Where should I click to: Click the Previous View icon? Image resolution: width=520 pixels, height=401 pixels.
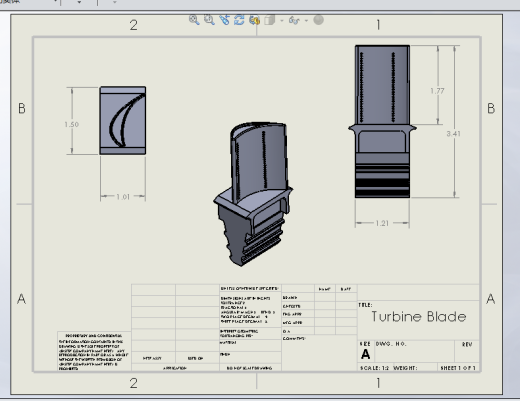pyautogui.click(x=224, y=20)
